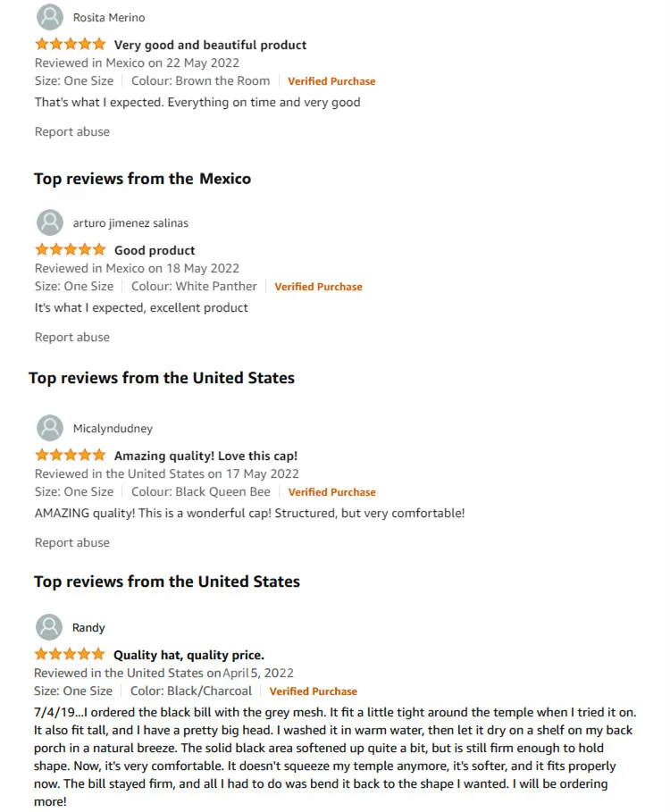
Task: Report abuse on arturo's review
Action: pyautogui.click(x=72, y=337)
